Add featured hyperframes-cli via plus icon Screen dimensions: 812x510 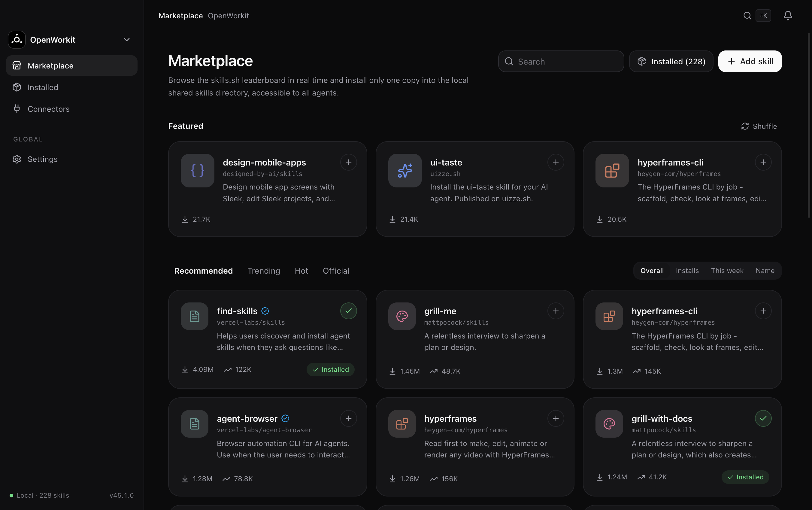click(763, 162)
